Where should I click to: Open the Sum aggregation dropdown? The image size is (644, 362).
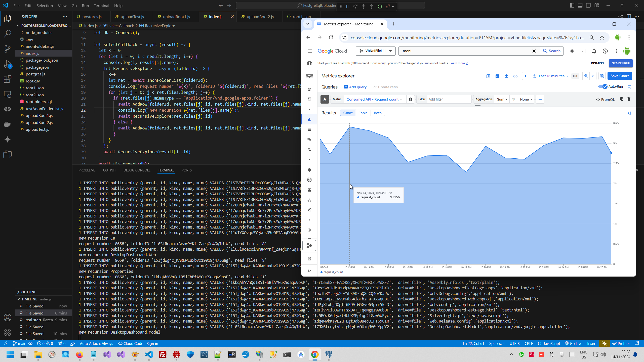click(x=502, y=99)
